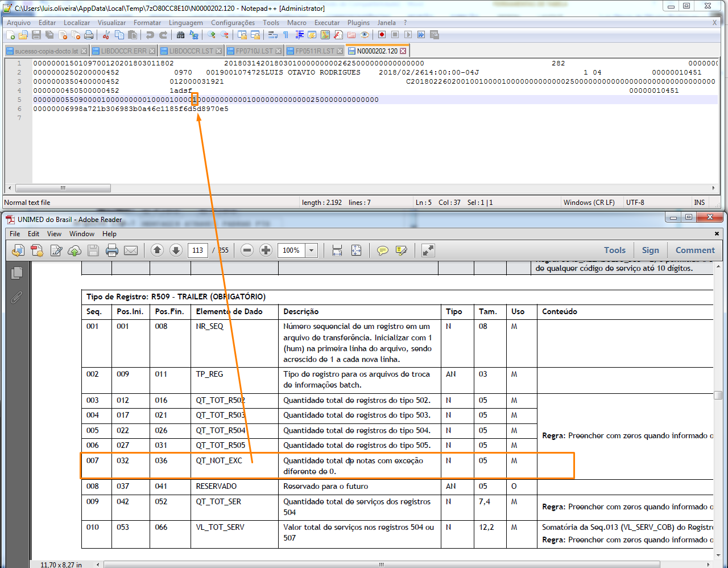Open the Linguagem menu
728x568 pixels.
[186, 23]
